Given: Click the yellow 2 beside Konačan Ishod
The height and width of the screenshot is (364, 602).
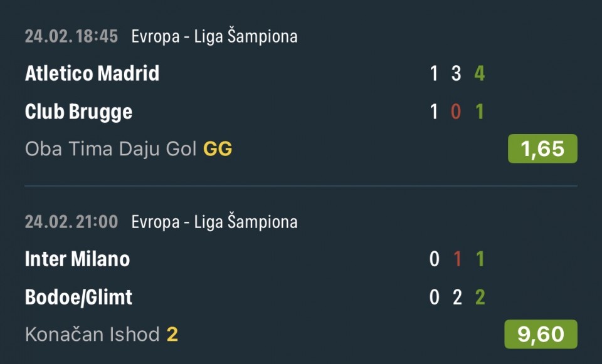Looking at the screenshot, I should tap(172, 335).
